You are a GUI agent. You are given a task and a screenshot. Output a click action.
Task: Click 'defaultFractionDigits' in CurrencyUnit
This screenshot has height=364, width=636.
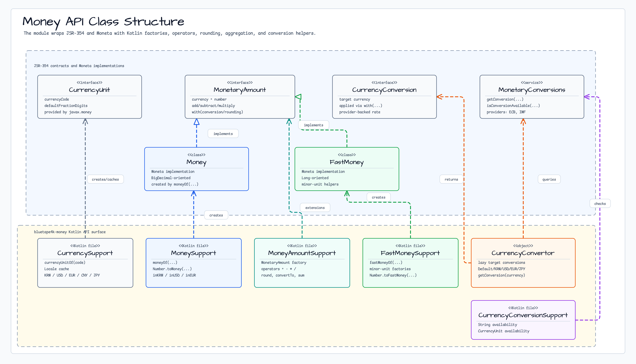(x=66, y=105)
